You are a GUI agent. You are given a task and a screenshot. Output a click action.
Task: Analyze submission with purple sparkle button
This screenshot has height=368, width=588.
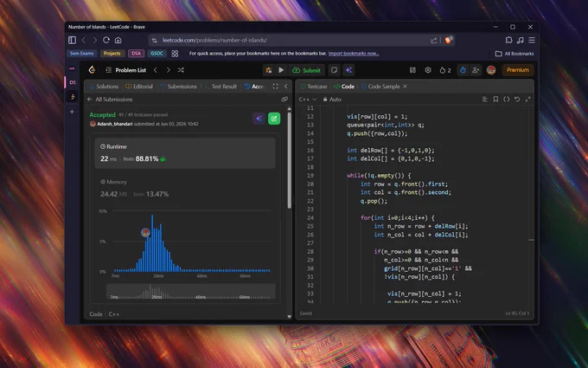(x=259, y=119)
